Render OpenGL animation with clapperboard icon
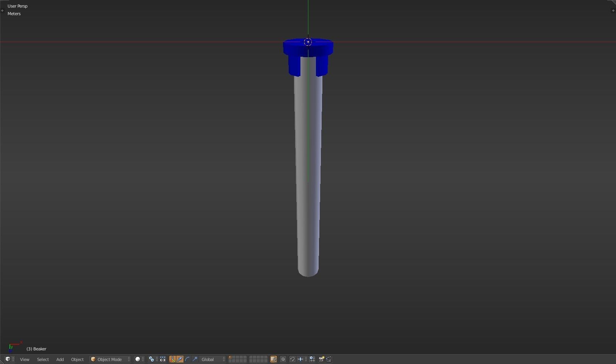This screenshot has width=616, height=364. click(x=329, y=359)
